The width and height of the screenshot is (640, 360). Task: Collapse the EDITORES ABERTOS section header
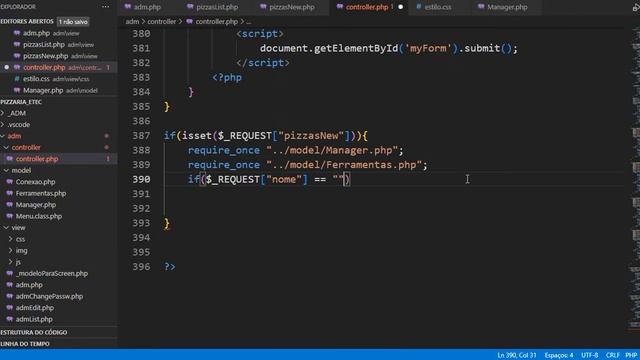click(x=27, y=21)
